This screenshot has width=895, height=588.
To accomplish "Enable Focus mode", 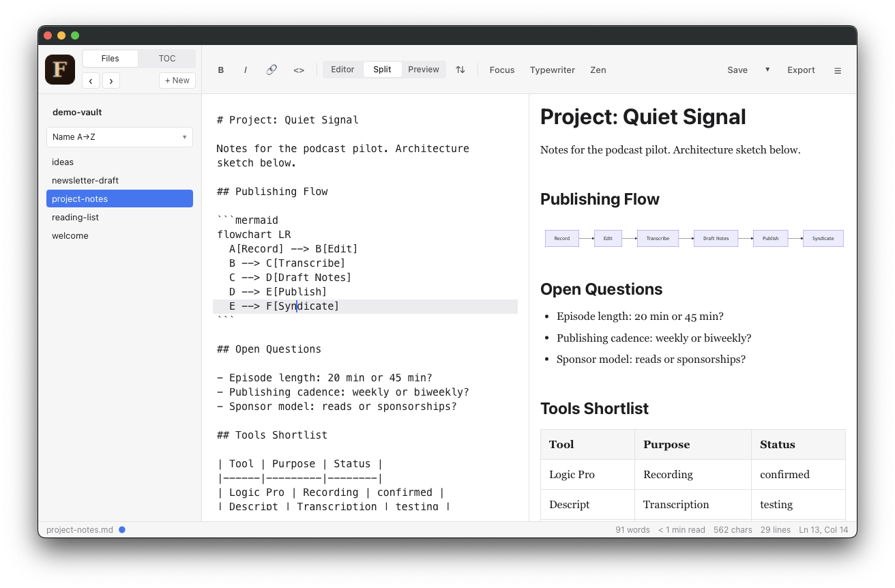I will tap(502, 70).
